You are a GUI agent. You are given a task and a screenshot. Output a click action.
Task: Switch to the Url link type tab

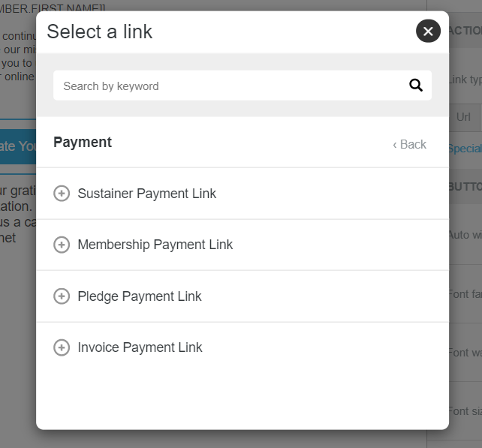(x=464, y=117)
